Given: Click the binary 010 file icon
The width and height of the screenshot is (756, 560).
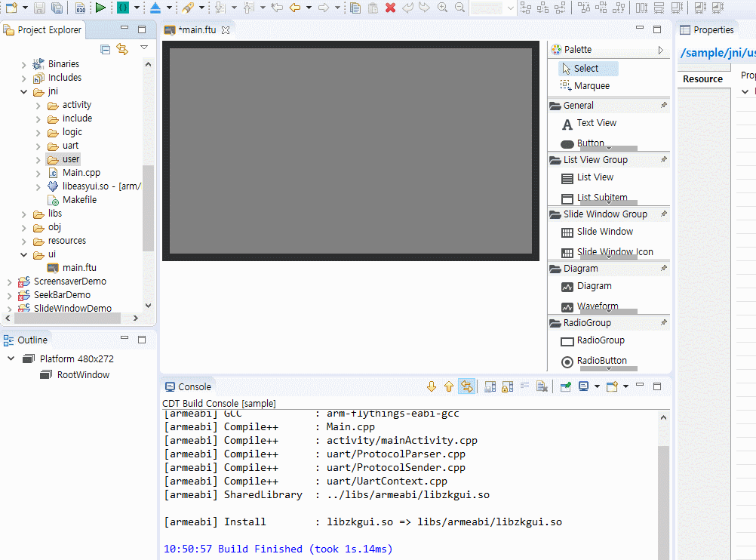Looking at the screenshot, I should pos(81,8).
